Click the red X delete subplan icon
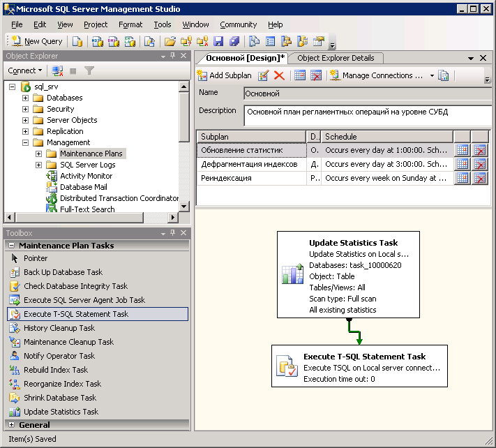This screenshot has height=448, width=496. [x=279, y=75]
